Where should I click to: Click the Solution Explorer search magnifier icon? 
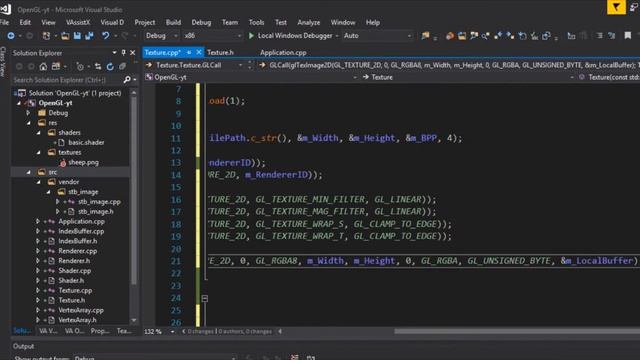(x=127, y=80)
